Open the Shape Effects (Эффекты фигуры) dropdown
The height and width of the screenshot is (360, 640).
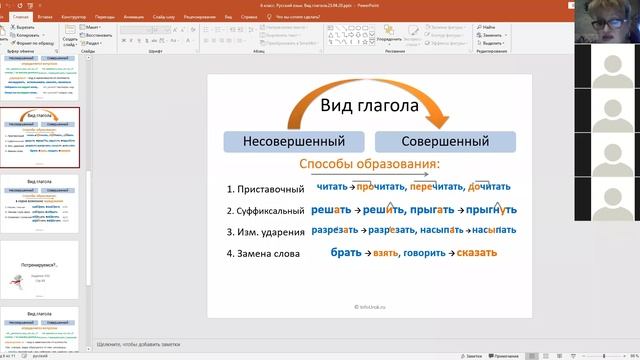[x=446, y=43]
